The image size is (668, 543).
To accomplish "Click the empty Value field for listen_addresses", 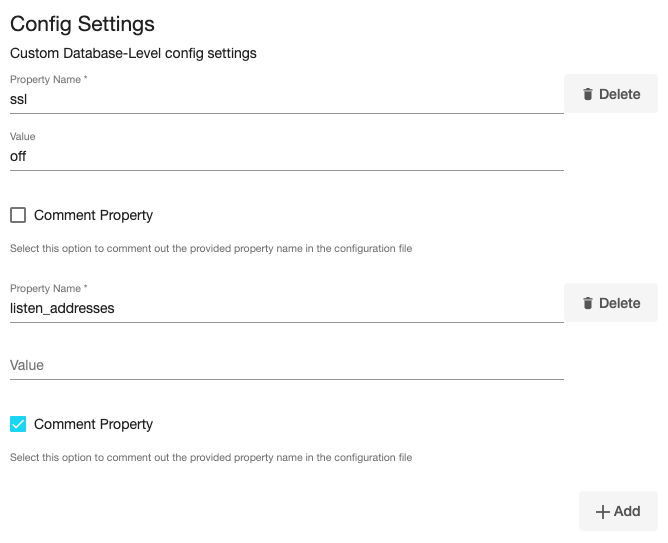I will tap(286, 365).
